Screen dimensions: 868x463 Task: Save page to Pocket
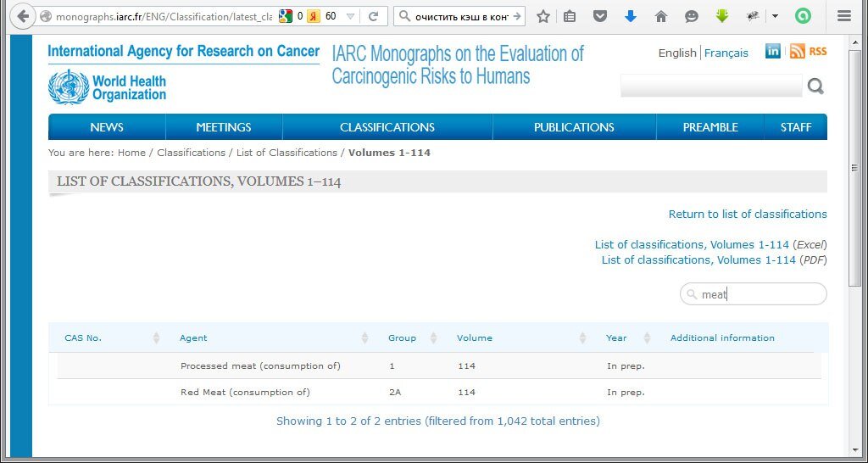[x=600, y=17]
